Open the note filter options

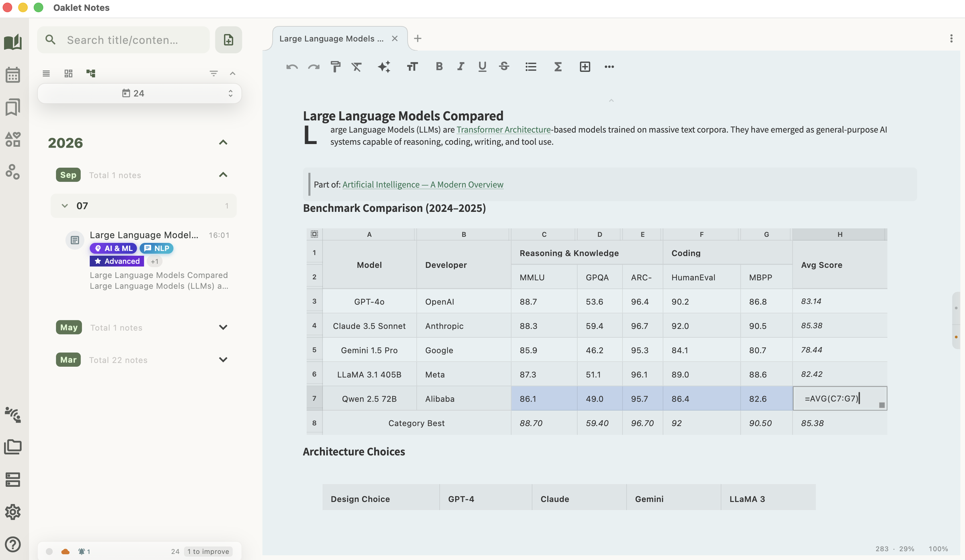pyautogui.click(x=214, y=73)
